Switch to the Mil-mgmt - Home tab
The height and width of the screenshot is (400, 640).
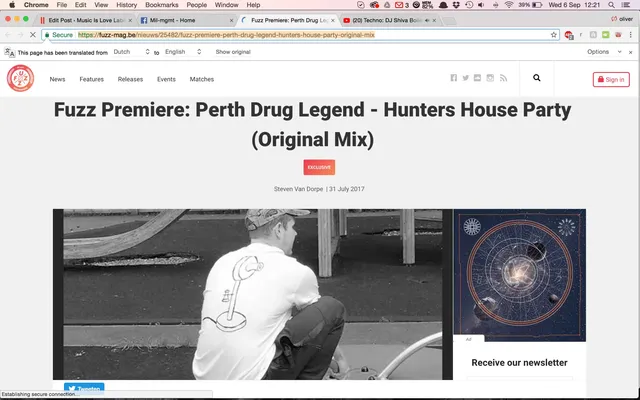click(x=187, y=20)
